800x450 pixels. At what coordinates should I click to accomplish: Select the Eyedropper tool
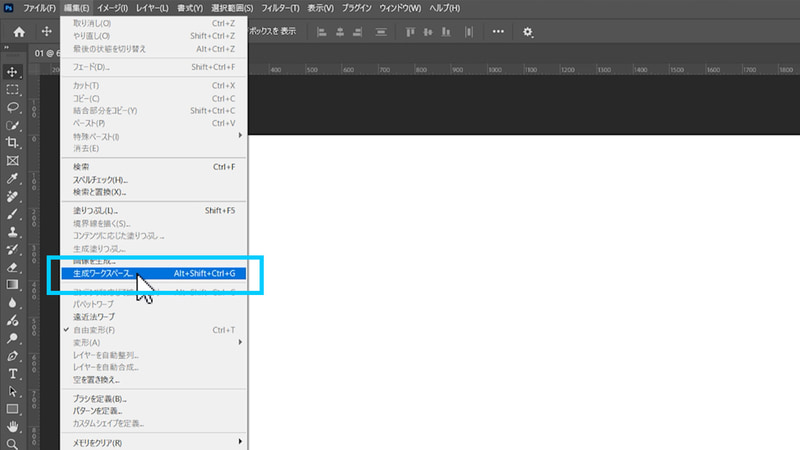(x=12, y=179)
